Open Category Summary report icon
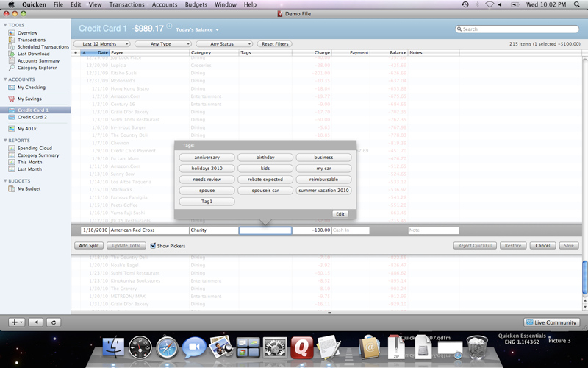Viewport: 588px width, 368px height. coord(12,155)
